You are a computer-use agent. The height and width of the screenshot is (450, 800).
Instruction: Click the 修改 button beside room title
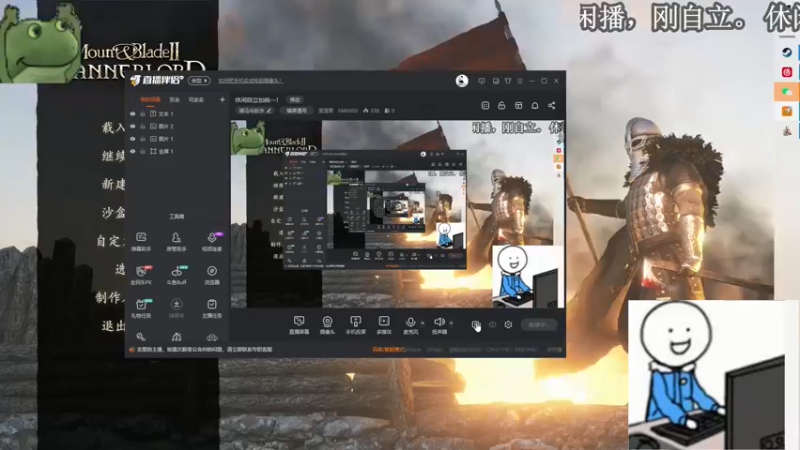295,99
